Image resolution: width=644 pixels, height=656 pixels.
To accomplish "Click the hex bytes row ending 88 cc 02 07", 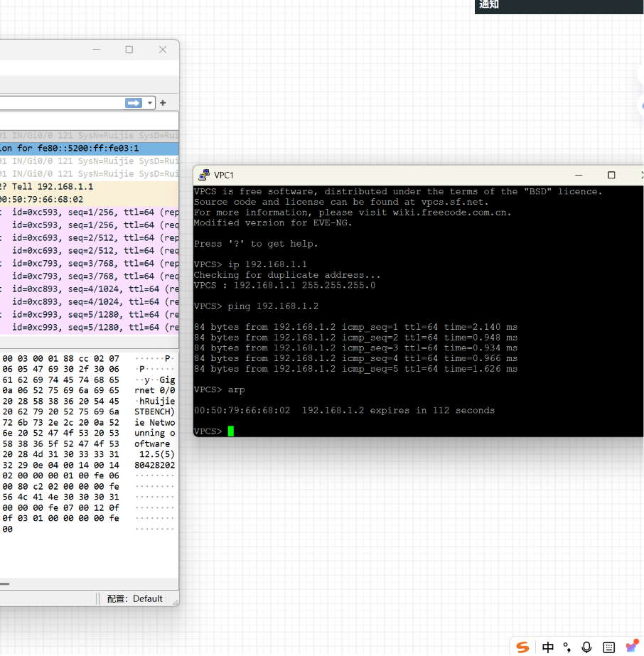I will pos(60,358).
